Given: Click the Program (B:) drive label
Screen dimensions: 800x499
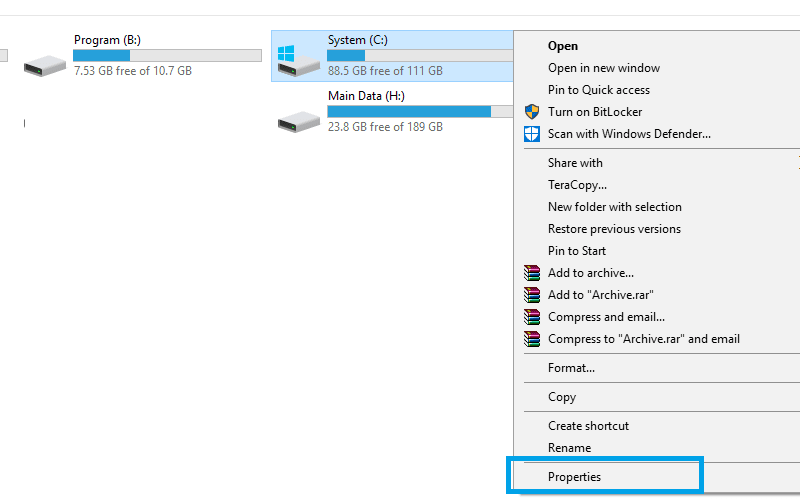Looking at the screenshot, I should pyautogui.click(x=107, y=40).
